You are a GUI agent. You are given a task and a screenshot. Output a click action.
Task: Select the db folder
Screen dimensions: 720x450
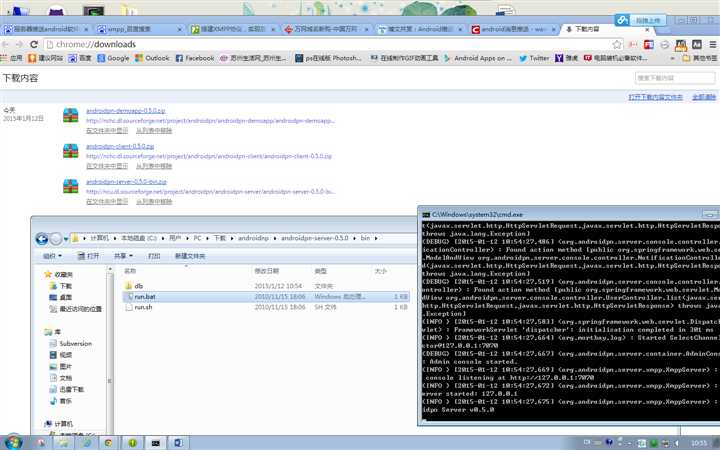pyautogui.click(x=265, y=286)
